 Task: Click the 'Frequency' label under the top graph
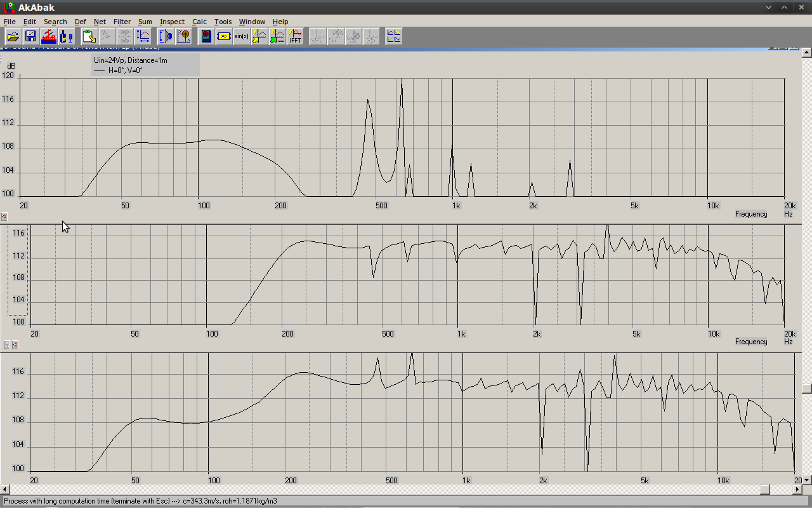click(751, 214)
